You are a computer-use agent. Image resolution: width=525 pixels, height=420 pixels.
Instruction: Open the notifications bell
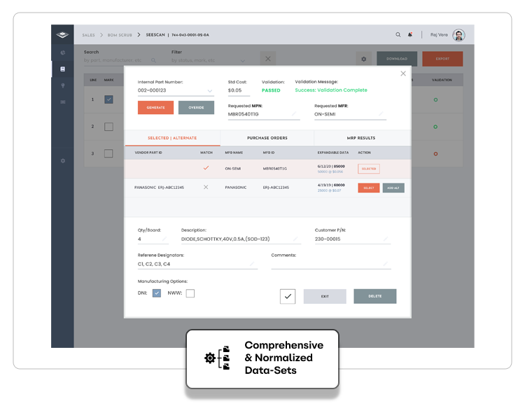410,34
